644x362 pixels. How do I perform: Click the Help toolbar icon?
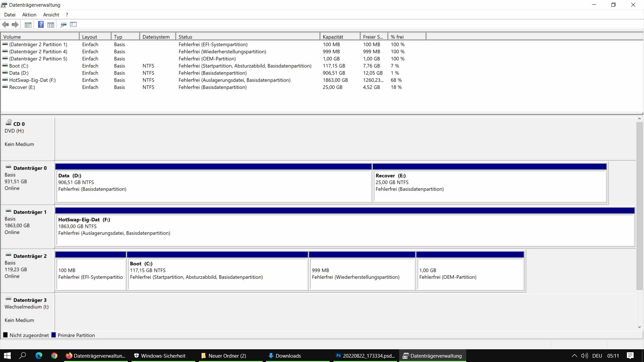[x=41, y=24]
